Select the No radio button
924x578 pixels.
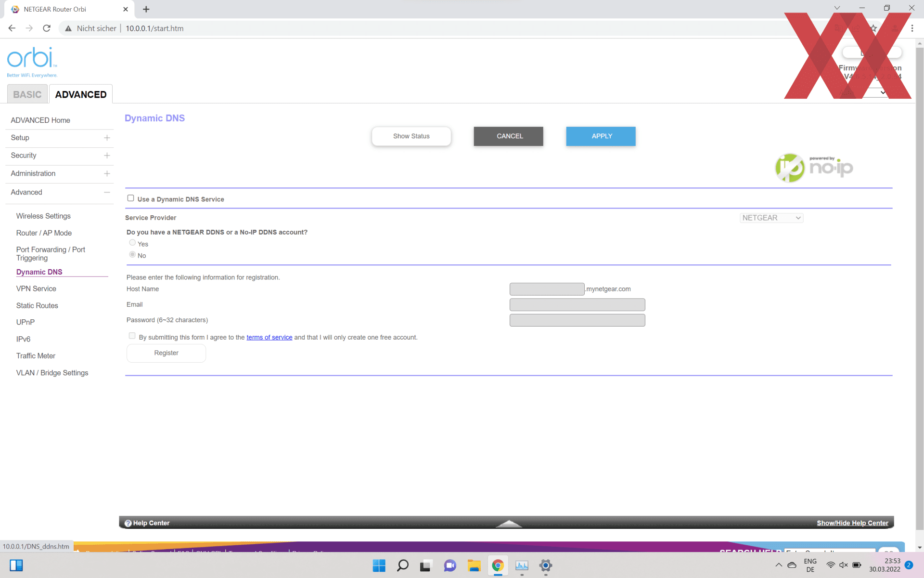coord(132,254)
